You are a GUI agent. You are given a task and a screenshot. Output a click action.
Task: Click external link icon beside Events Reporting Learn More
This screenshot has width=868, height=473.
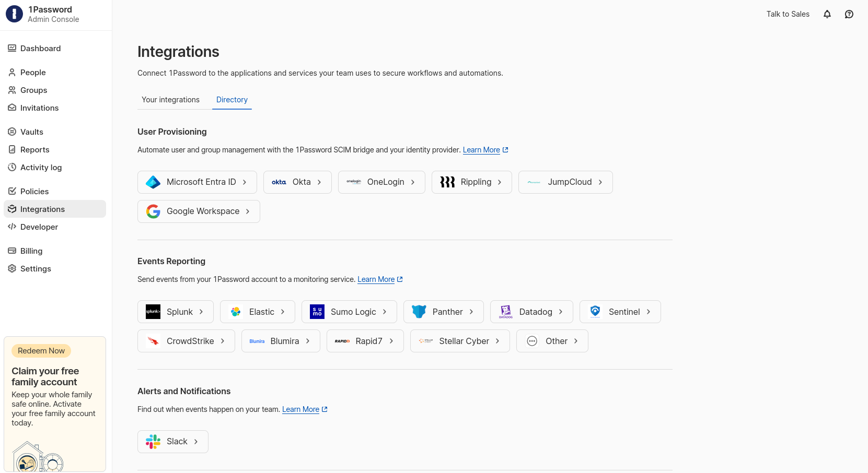[400, 279]
